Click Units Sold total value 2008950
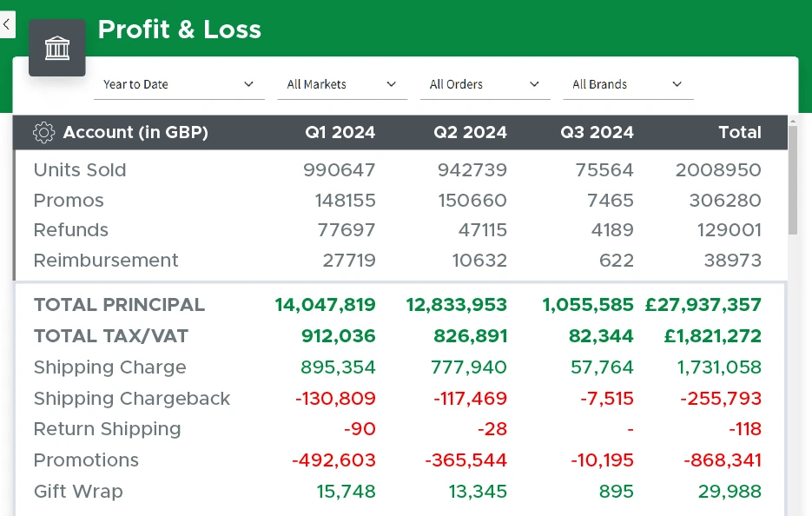The width and height of the screenshot is (812, 516). click(718, 170)
